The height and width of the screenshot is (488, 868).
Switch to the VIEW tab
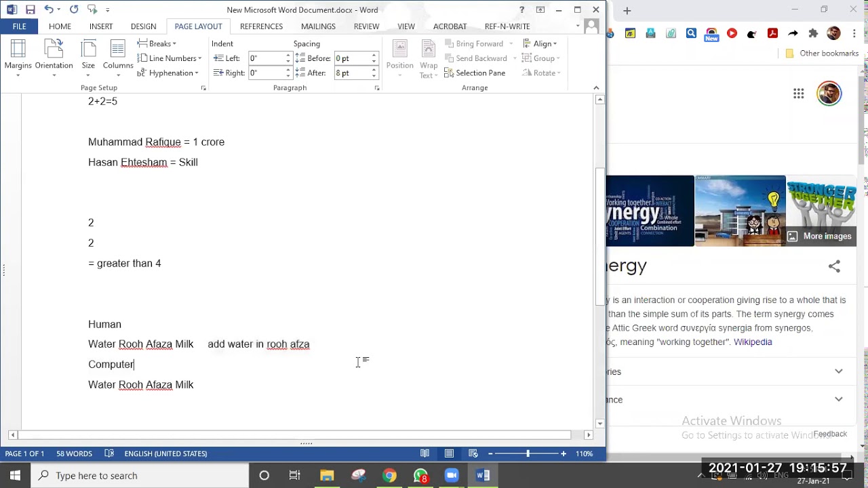click(406, 26)
